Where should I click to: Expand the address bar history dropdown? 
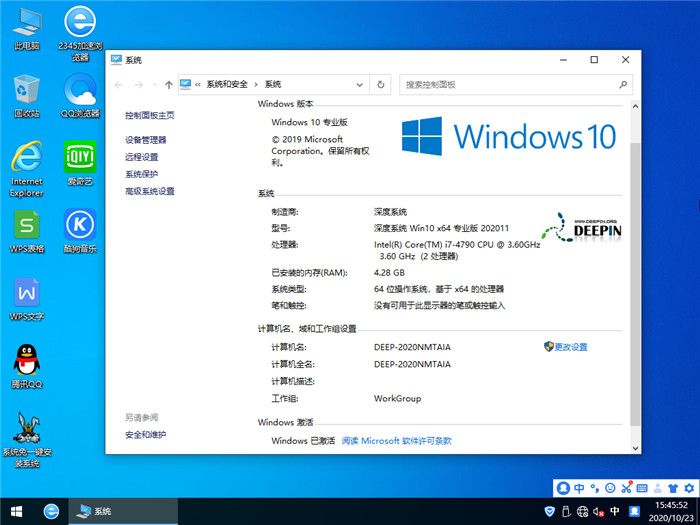[359, 85]
